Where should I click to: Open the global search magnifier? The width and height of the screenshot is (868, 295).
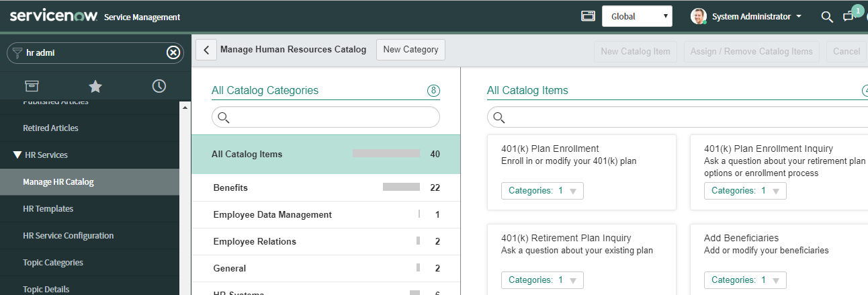pyautogui.click(x=827, y=16)
